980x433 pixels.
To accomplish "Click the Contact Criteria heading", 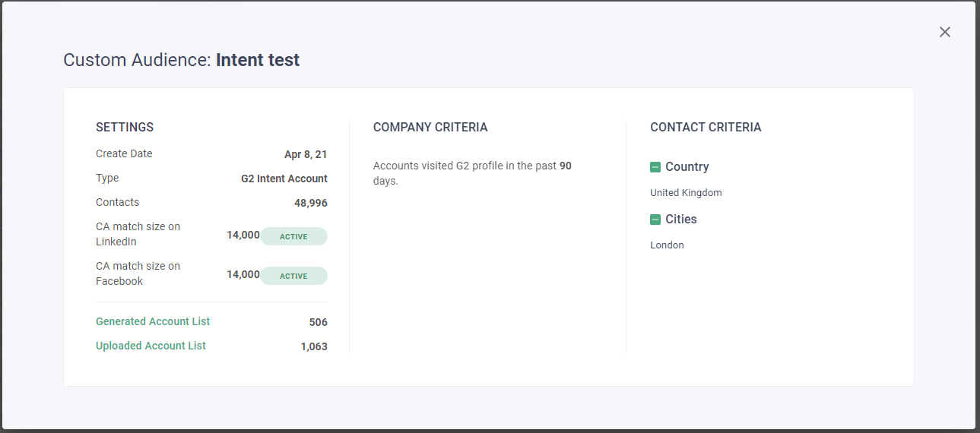I will click(x=705, y=128).
